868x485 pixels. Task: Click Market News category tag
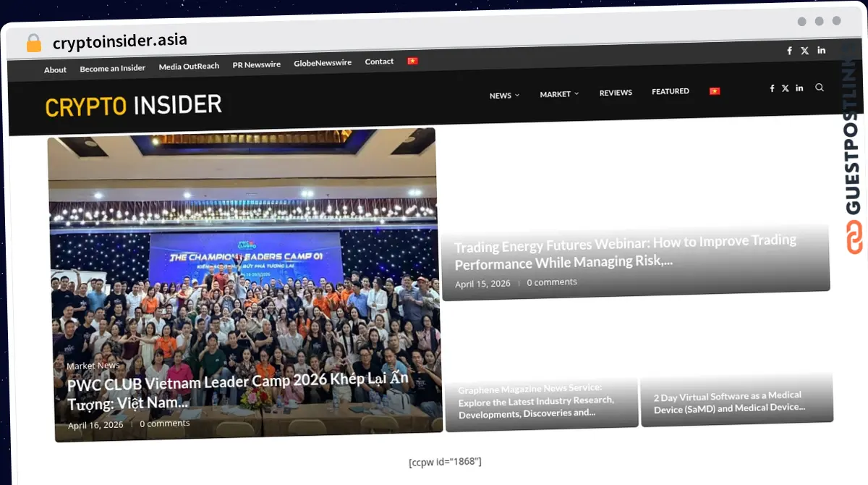click(x=93, y=366)
